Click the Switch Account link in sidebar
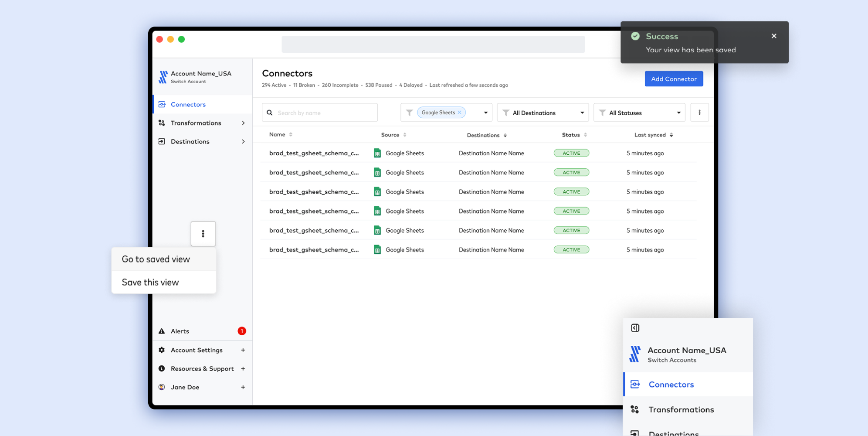Image resolution: width=868 pixels, height=436 pixels. [x=188, y=82]
